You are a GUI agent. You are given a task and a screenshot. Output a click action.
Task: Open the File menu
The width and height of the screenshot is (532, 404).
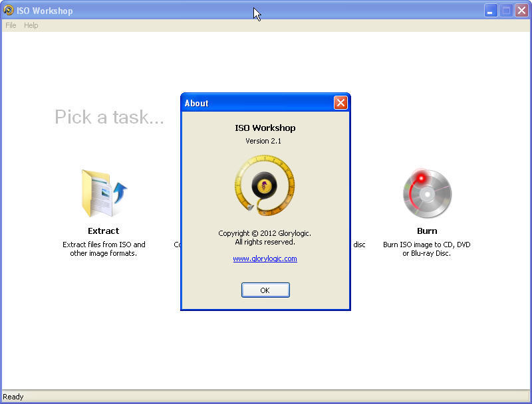pyautogui.click(x=11, y=25)
